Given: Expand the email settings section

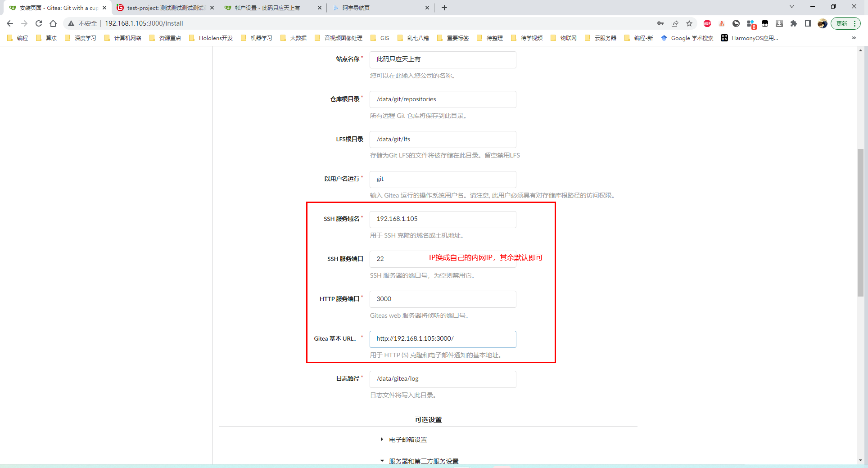Looking at the screenshot, I should 408,440.
